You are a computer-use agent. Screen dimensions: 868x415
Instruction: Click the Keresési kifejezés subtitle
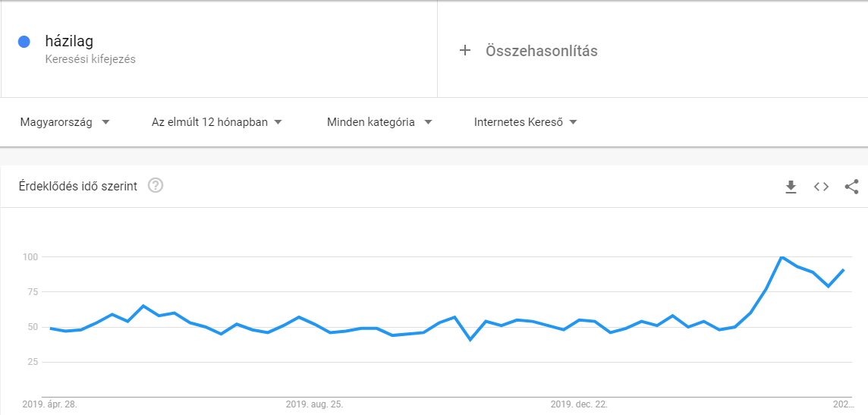[x=90, y=59]
